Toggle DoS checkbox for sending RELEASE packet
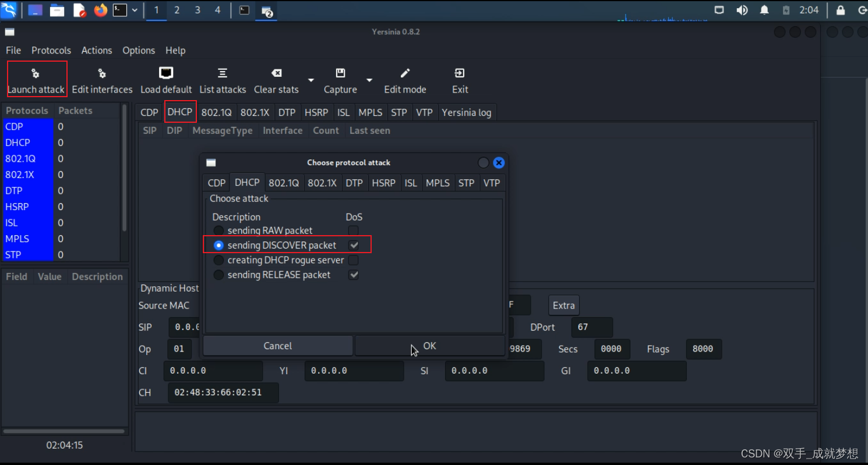This screenshot has width=868, height=465. pyautogui.click(x=353, y=275)
